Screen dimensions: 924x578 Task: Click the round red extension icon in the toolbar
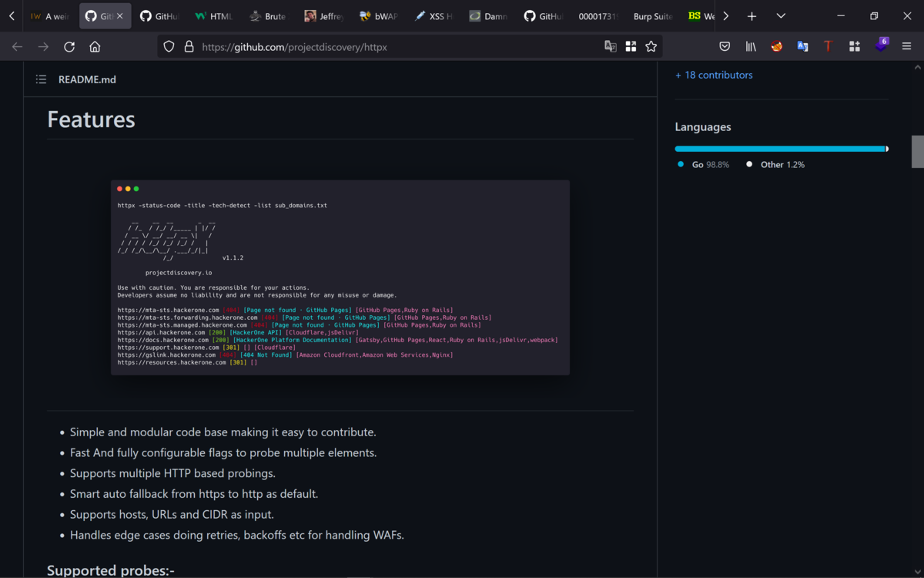click(777, 47)
